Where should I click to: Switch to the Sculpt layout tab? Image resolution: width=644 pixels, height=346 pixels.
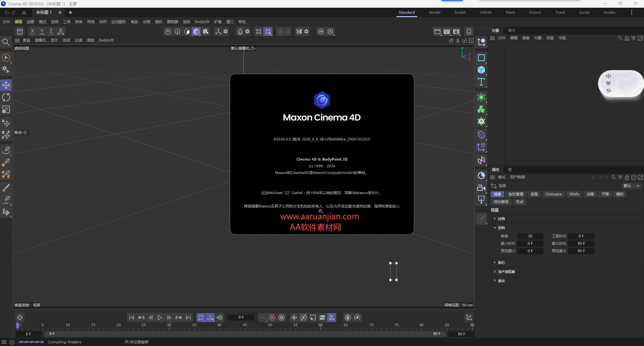click(x=460, y=12)
